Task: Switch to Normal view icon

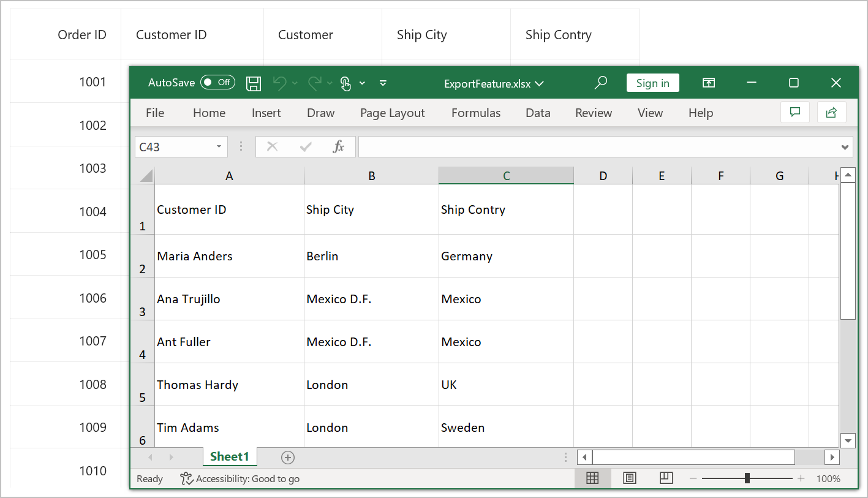Action: pos(592,478)
